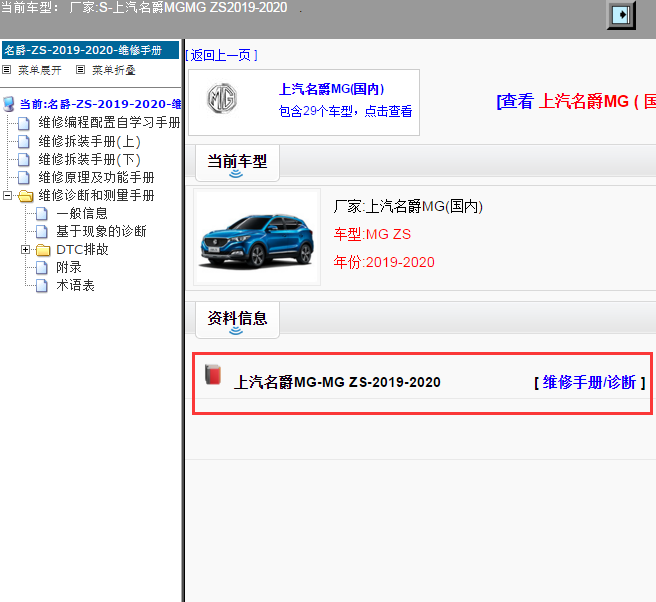Click page icon of 一般信息

pyautogui.click(x=42, y=214)
